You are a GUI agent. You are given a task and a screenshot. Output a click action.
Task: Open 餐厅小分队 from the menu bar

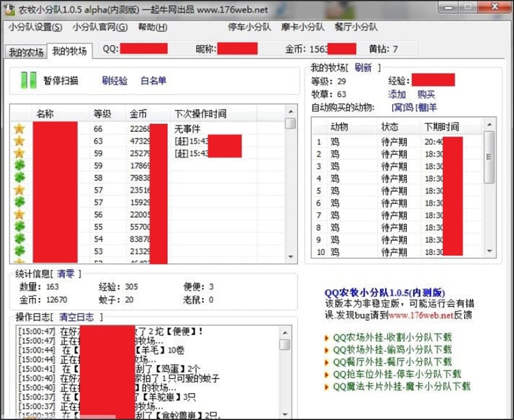(356, 27)
